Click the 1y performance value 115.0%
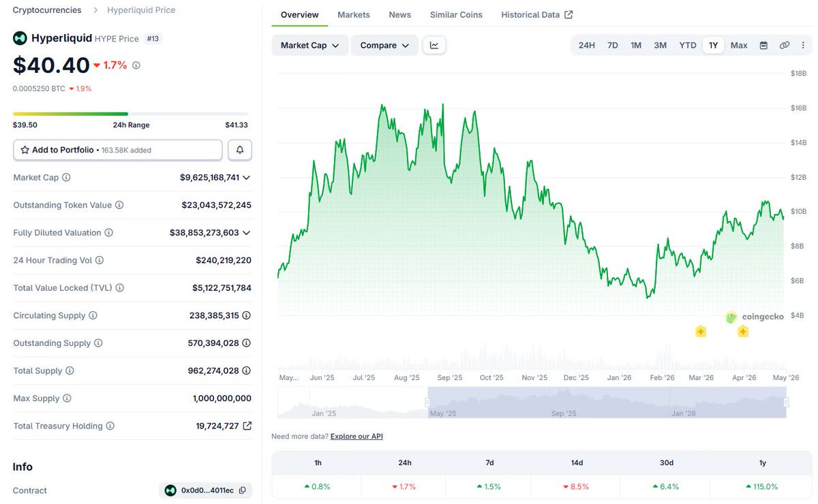This screenshot has width=818, height=504. pos(762,486)
